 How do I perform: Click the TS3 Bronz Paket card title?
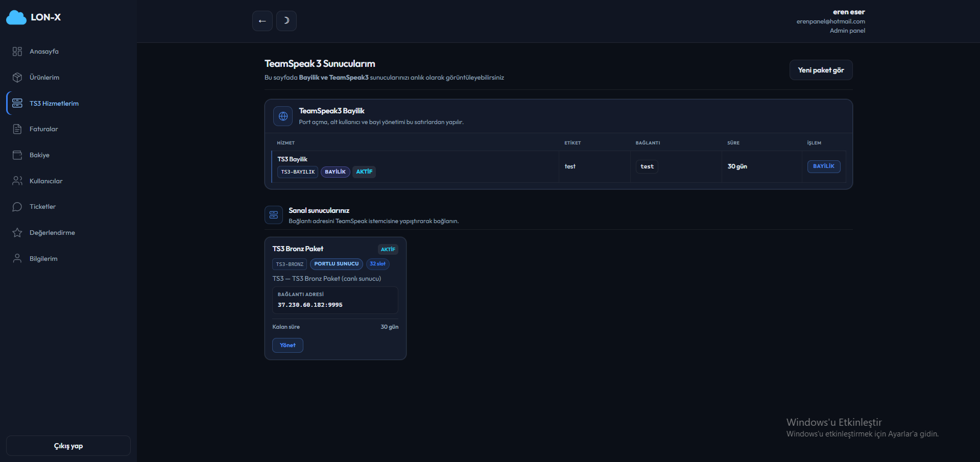point(298,249)
